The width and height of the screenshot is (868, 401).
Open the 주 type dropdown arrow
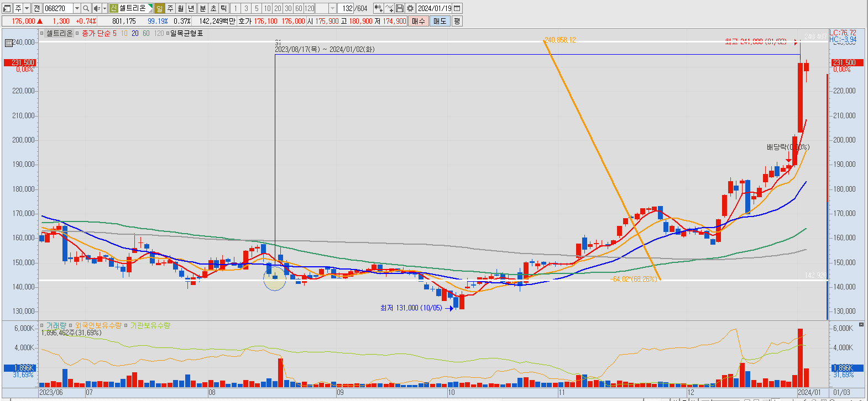27,8
